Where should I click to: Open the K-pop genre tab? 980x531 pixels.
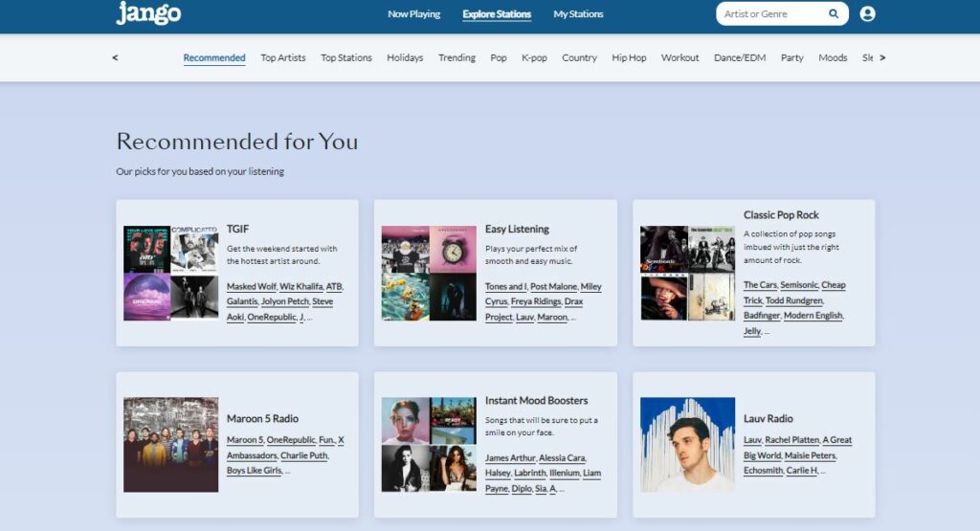[x=534, y=57]
